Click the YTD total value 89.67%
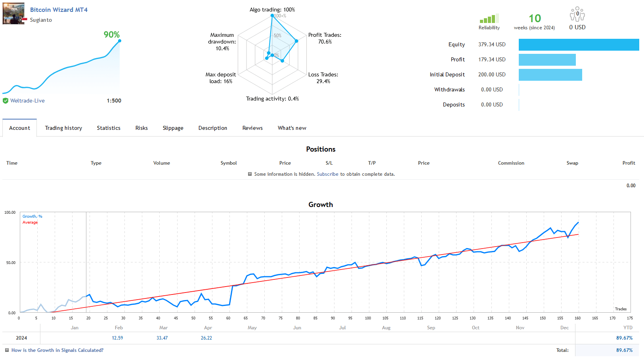 click(x=625, y=338)
